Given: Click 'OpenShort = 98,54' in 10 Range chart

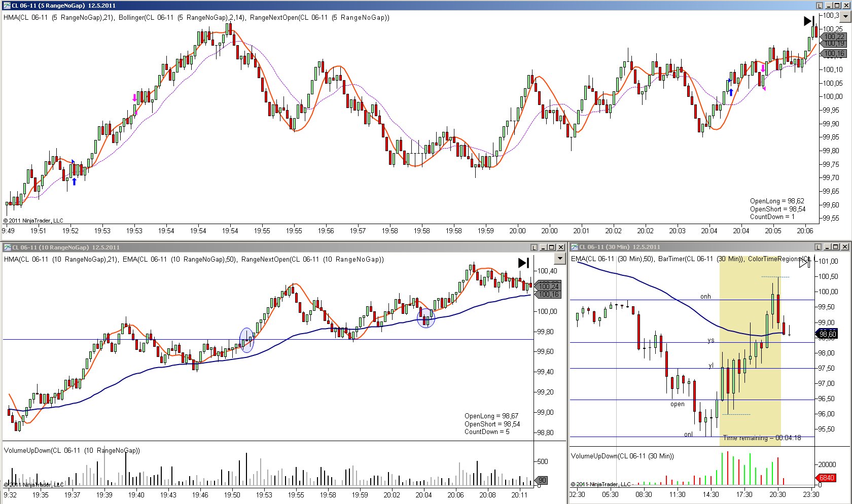Looking at the screenshot, I should pyautogui.click(x=492, y=424).
